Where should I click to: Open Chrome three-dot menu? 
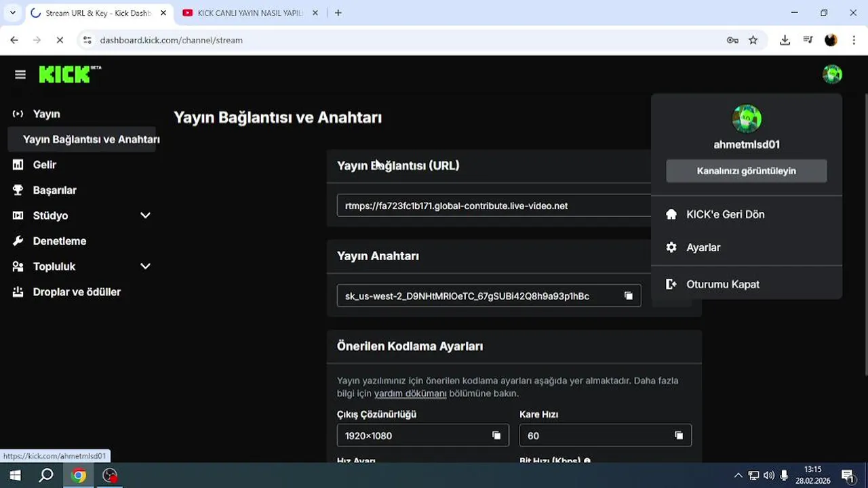point(854,40)
